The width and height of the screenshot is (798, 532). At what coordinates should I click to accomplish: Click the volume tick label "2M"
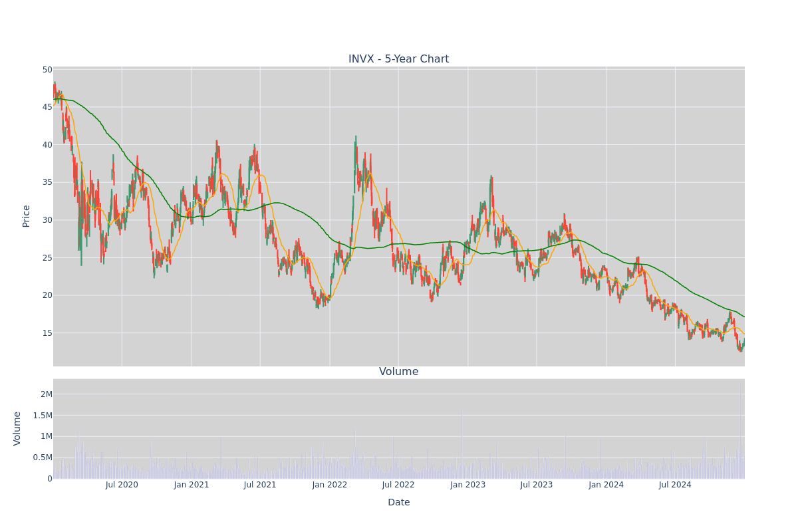tap(47, 394)
